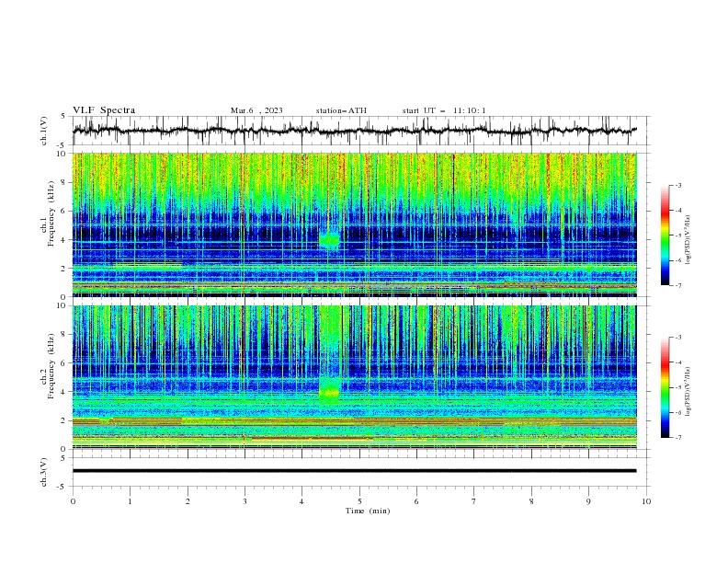Click the "8" kHz tick of ch.2 frequency axis
Image resolution: width=728 pixels, height=563 pixels.
(x=64, y=335)
